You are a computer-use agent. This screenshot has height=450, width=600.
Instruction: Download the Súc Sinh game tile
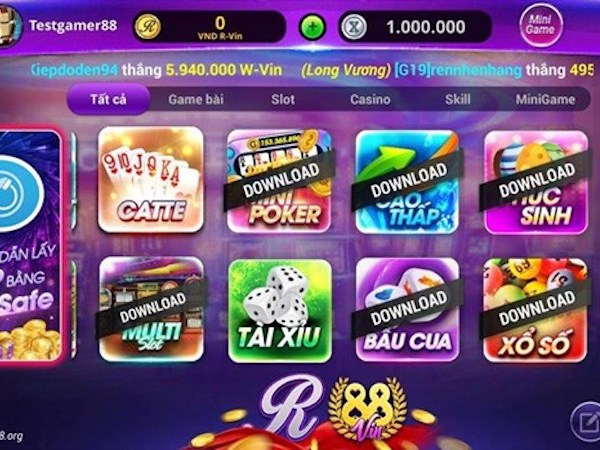(536, 182)
